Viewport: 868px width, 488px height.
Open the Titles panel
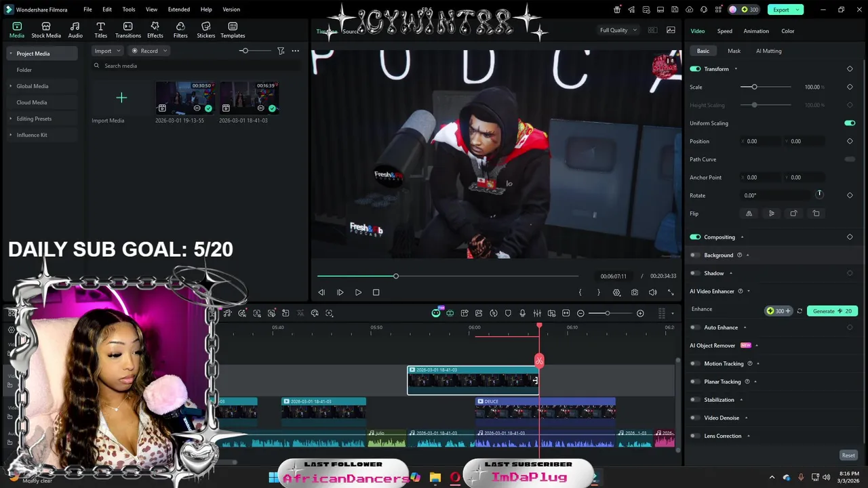pyautogui.click(x=100, y=30)
